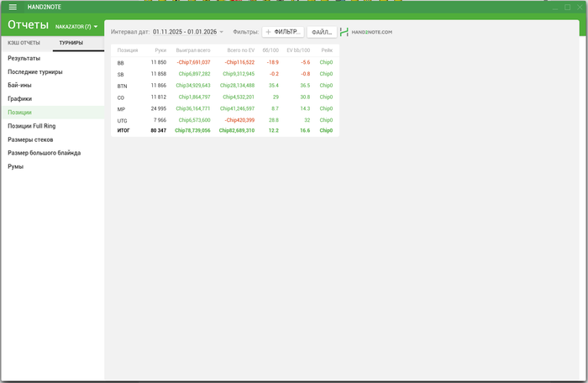
Task: Sort by the бб/100 column header
Action: pos(270,50)
